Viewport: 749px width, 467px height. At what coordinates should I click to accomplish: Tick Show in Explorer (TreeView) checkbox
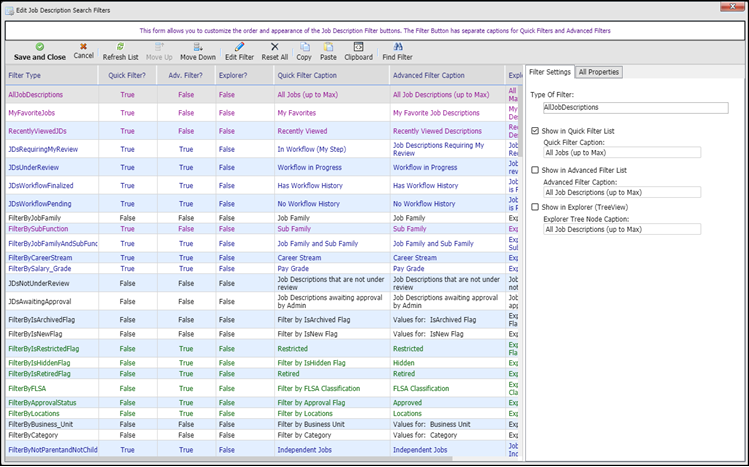(x=535, y=207)
